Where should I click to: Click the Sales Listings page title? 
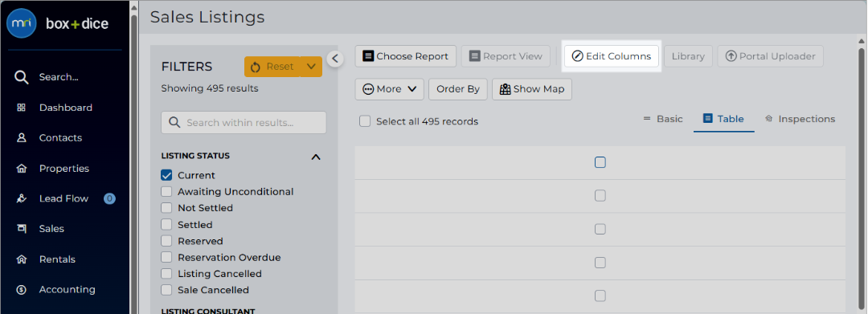207,17
